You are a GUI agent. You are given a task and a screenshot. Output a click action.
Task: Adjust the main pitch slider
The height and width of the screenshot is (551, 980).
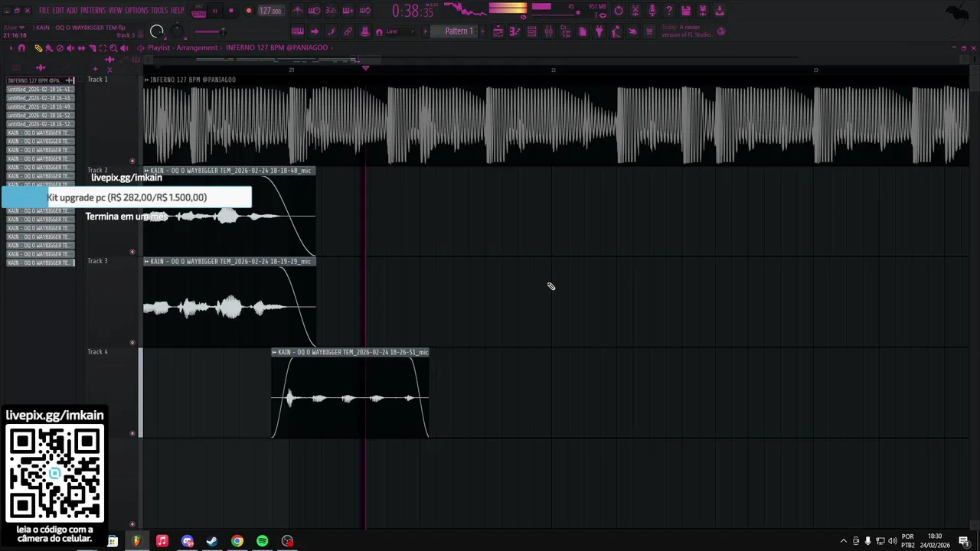[x=210, y=31]
